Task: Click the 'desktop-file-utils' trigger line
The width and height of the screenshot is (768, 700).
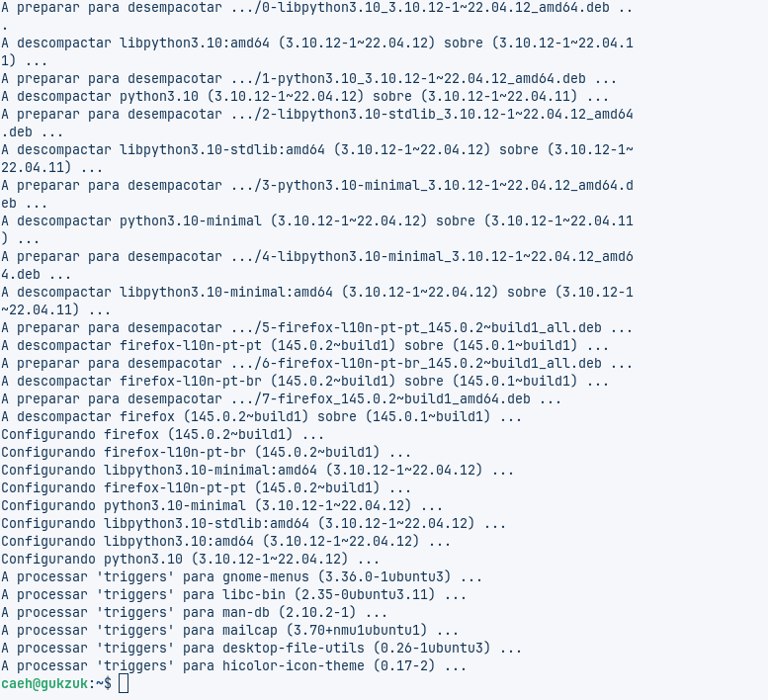Action: 261,649
